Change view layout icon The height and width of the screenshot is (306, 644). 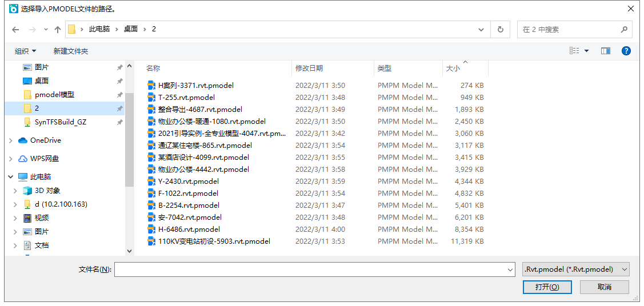pos(574,51)
